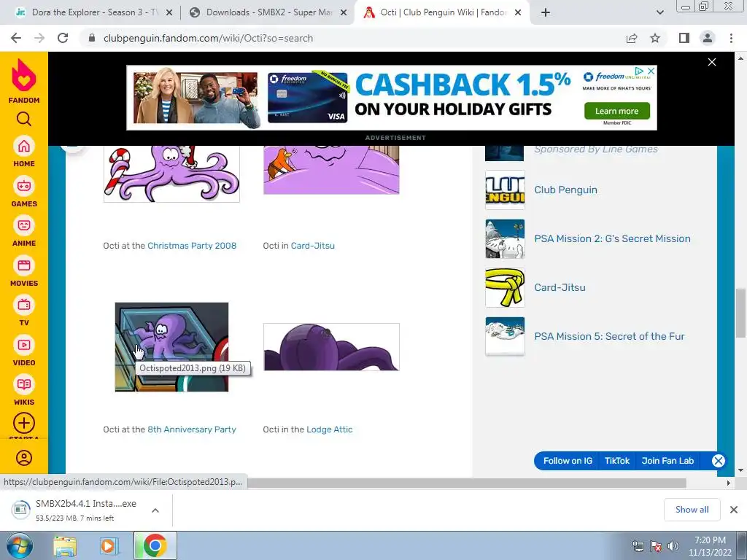Close the downloads bar
Viewport: 747px width, 560px height.
(734, 510)
